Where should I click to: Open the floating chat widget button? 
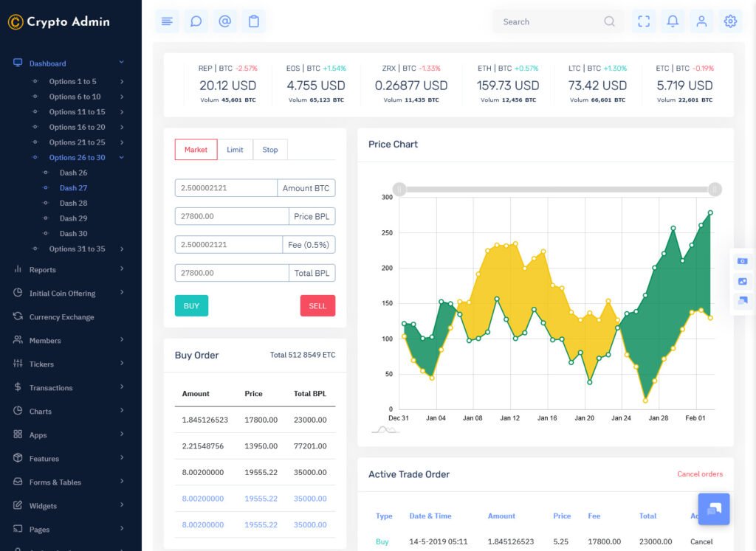pyautogui.click(x=714, y=509)
